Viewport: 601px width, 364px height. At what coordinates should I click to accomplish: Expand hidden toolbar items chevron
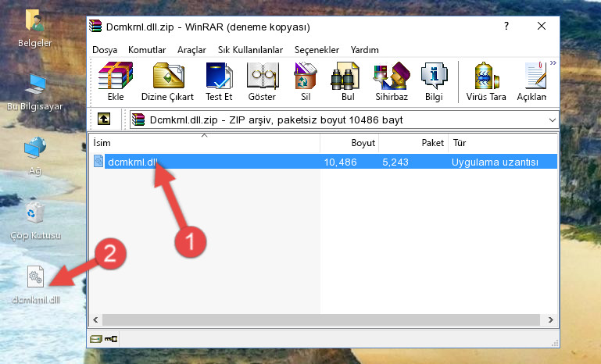(x=553, y=62)
